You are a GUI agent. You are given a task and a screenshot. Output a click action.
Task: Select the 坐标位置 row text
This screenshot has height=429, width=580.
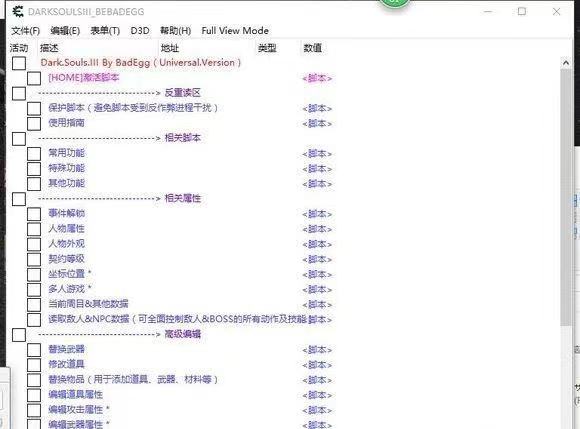pos(70,274)
